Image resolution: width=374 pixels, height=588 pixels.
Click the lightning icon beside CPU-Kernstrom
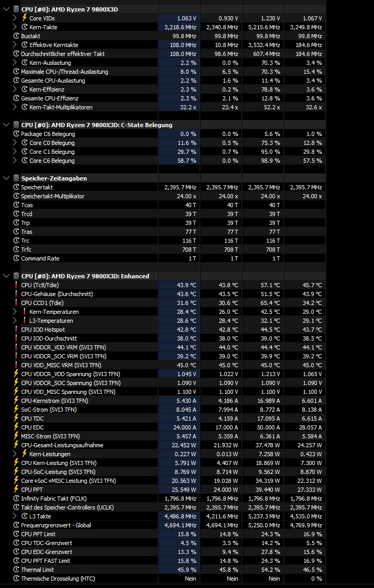[x=16, y=401]
